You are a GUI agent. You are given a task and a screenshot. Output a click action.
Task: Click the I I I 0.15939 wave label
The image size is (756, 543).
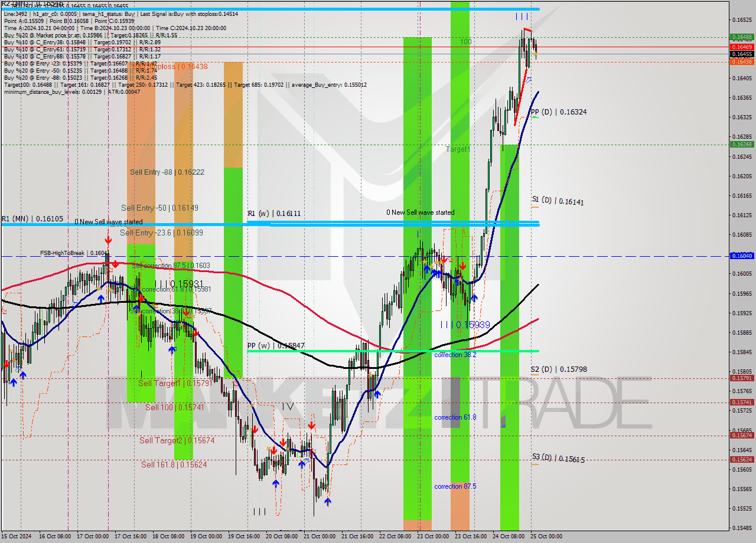465,325
